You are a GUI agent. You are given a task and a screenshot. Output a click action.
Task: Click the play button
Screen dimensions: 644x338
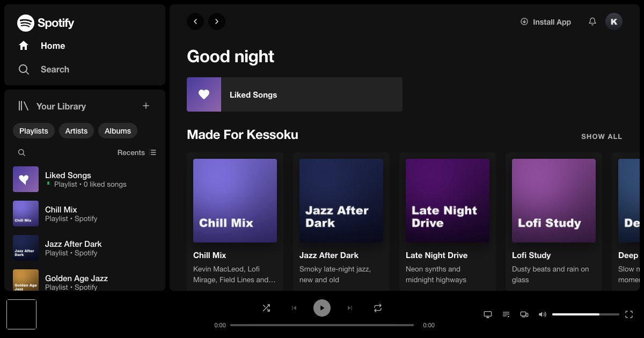coord(322,308)
